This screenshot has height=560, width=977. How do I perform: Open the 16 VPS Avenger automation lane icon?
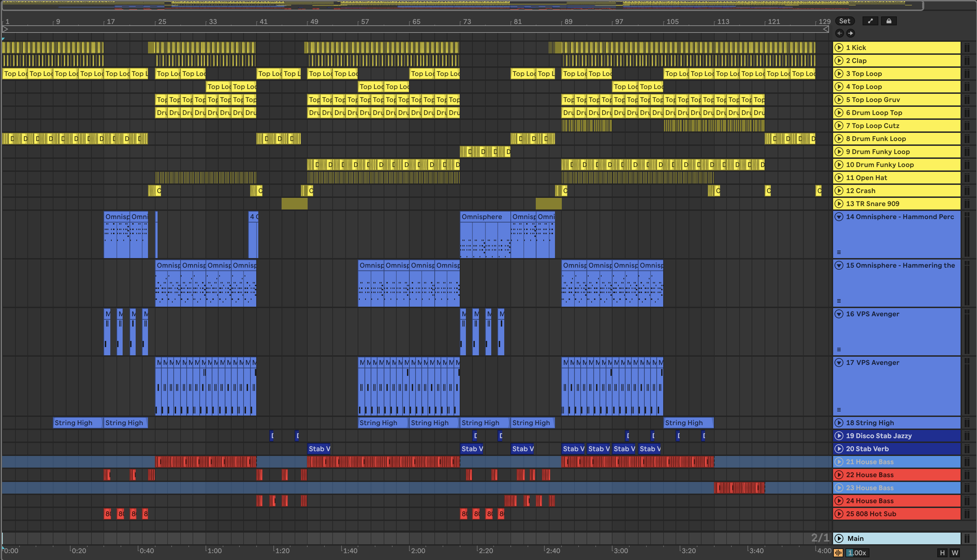click(x=839, y=349)
